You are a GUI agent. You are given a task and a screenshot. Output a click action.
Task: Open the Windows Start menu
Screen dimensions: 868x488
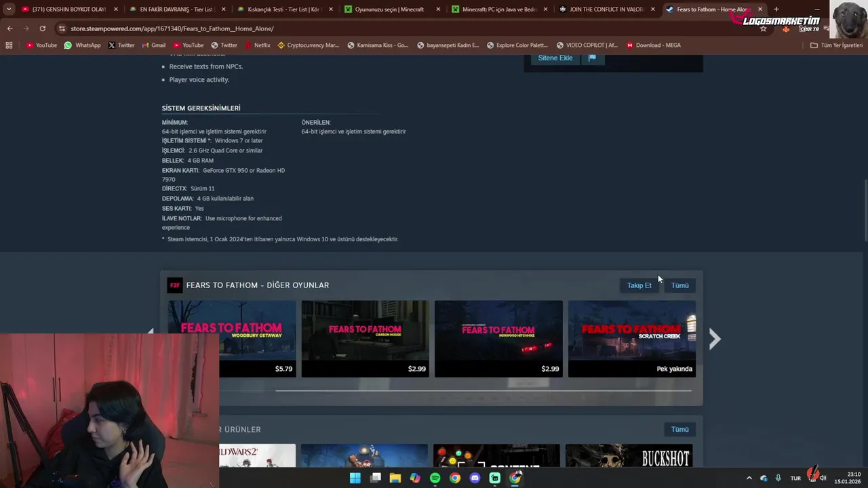[x=355, y=478]
